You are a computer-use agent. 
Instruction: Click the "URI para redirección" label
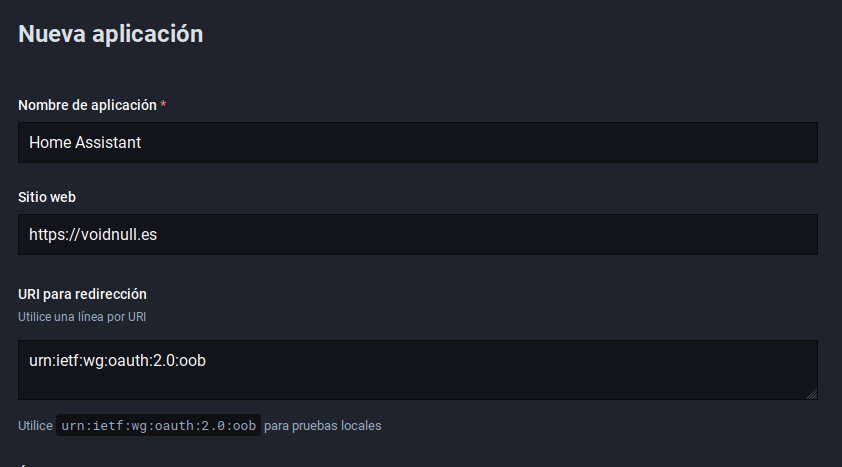(x=82, y=294)
